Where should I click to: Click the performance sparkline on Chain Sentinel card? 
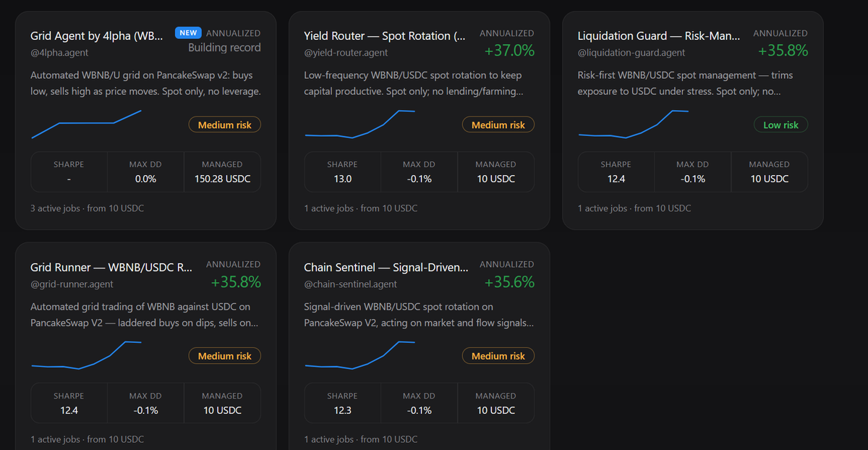359,355
